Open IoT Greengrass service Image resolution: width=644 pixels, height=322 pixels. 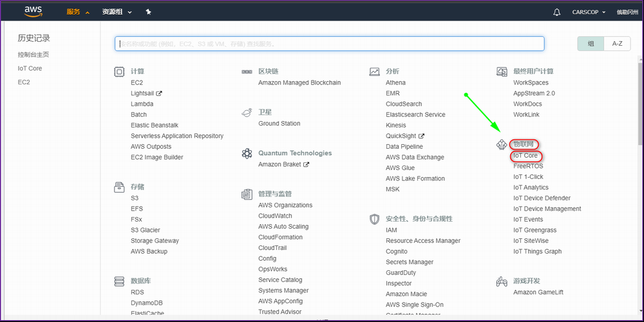click(x=535, y=230)
